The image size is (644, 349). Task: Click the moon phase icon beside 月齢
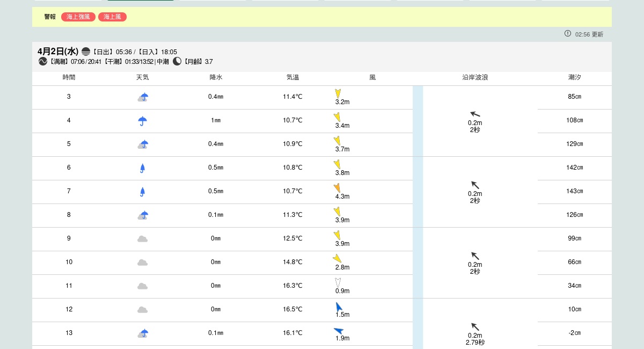177,61
